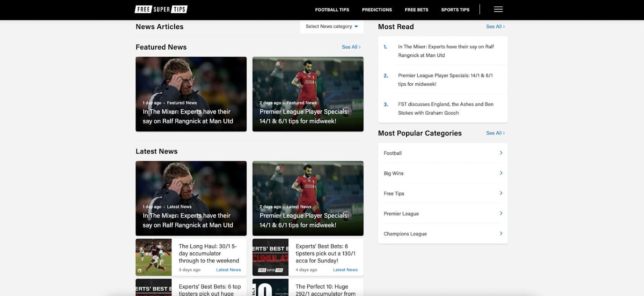Click Featured News tag on Player Specials card
The height and width of the screenshot is (296, 644).
[x=301, y=103]
